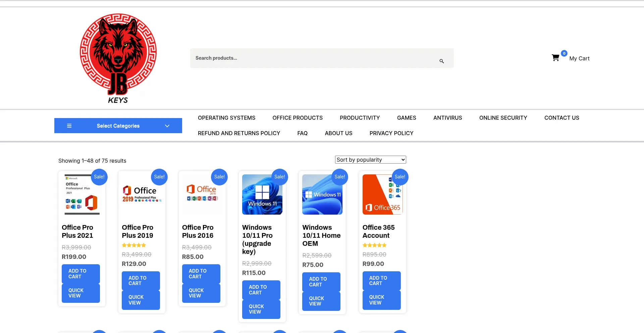Open the Office 365 Account product title
Image resolution: width=644 pixels, height=333 pixels.
pyautogui.click(x=379, y=231)
